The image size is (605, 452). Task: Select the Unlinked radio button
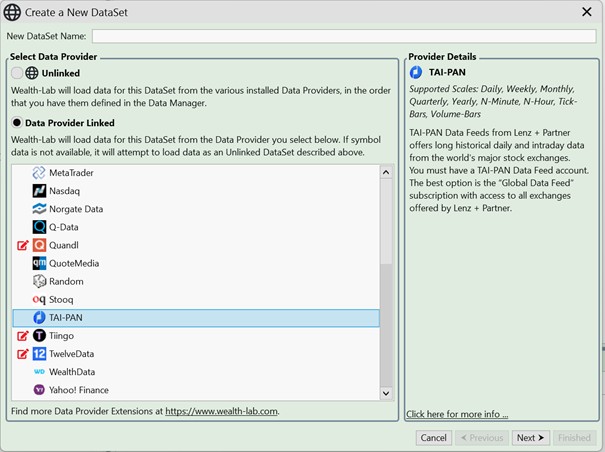tap(17, 73)
